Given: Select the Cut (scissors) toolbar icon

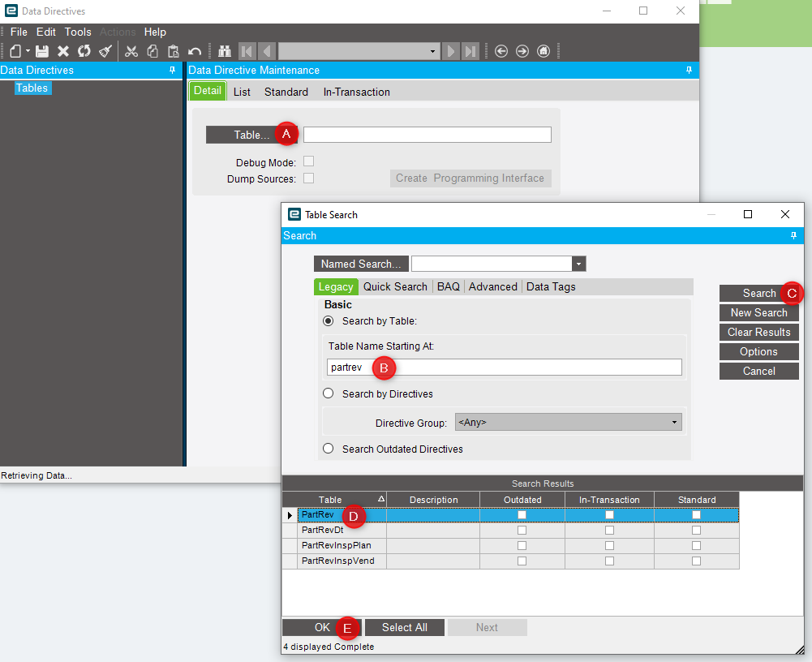Looking at the screenshot, I should click(131, 50).
